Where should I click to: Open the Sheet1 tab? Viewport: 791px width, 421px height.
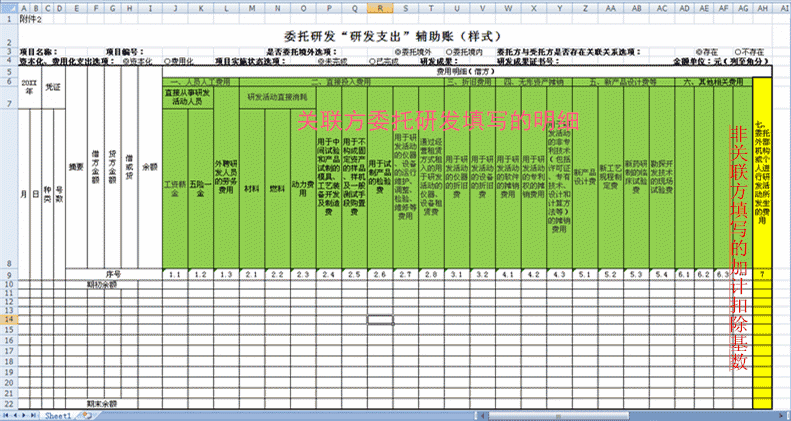point(56,414)
